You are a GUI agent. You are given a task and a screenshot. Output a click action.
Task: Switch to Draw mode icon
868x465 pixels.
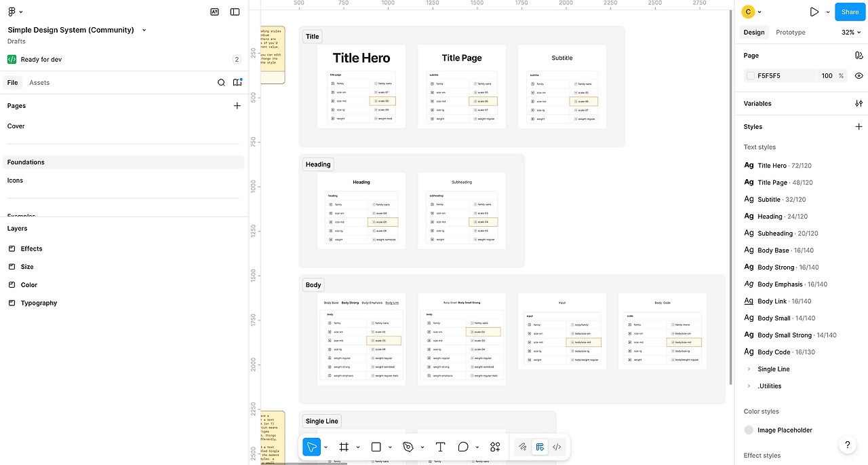[522, 447]
